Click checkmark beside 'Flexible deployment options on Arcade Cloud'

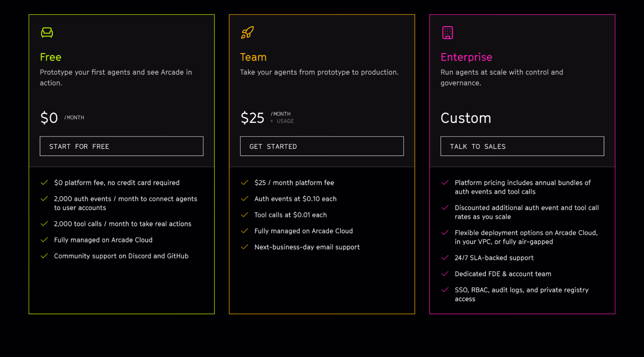tap(445, 233)
